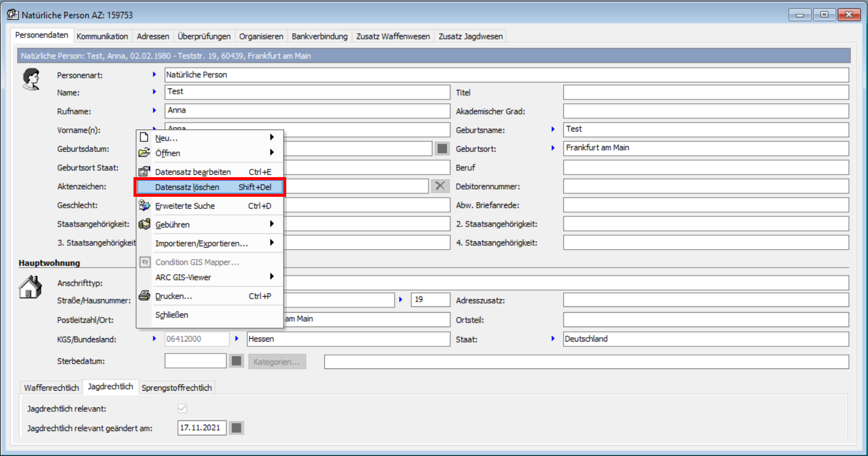Click the blue arrow beside Staat field

coord(553,339)
